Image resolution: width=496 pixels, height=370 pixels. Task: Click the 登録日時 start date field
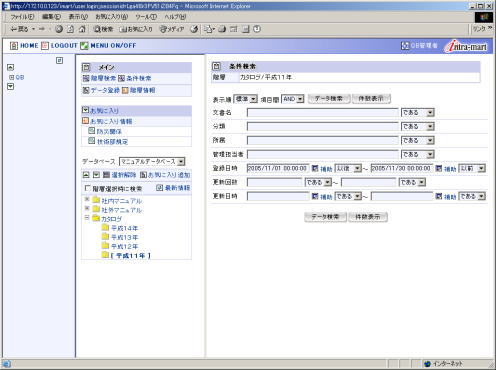[278, 168]
